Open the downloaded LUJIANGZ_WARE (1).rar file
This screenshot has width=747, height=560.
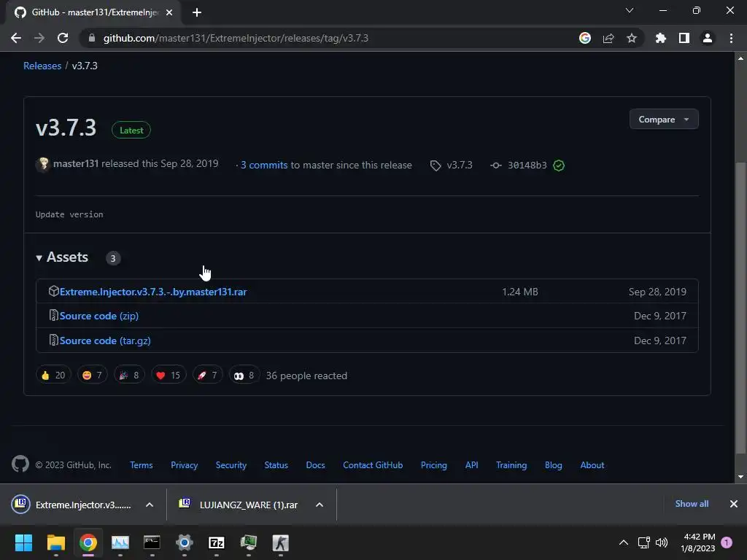[x=239, y=505]
